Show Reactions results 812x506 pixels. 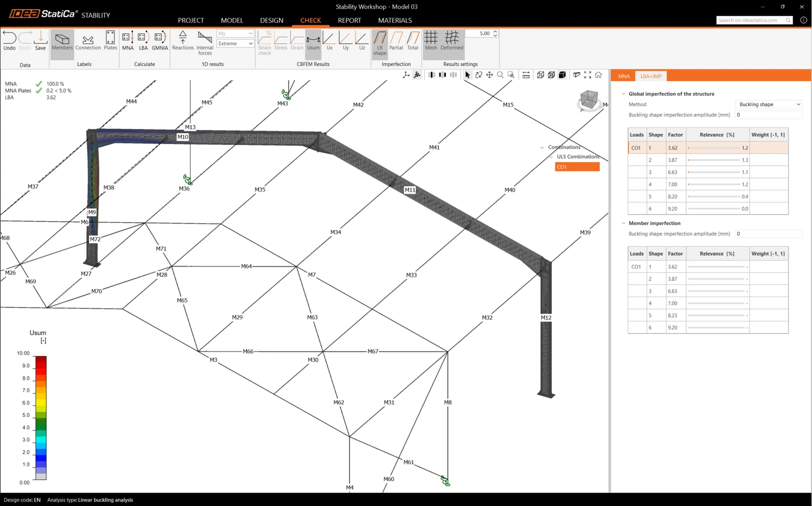(183, 41)
